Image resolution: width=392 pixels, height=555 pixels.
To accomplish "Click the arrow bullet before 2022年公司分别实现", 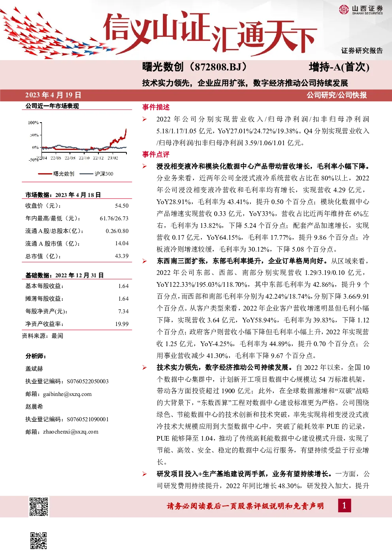I will (x=145, y=119).
